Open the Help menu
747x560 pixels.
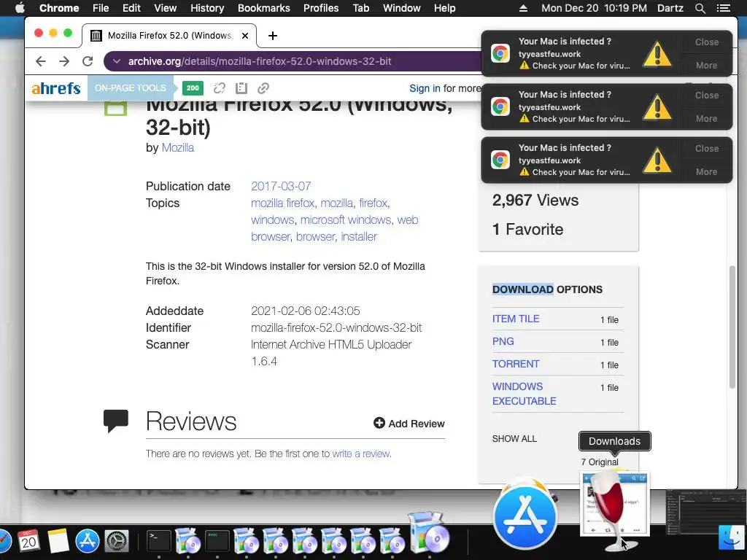point(444,8)
